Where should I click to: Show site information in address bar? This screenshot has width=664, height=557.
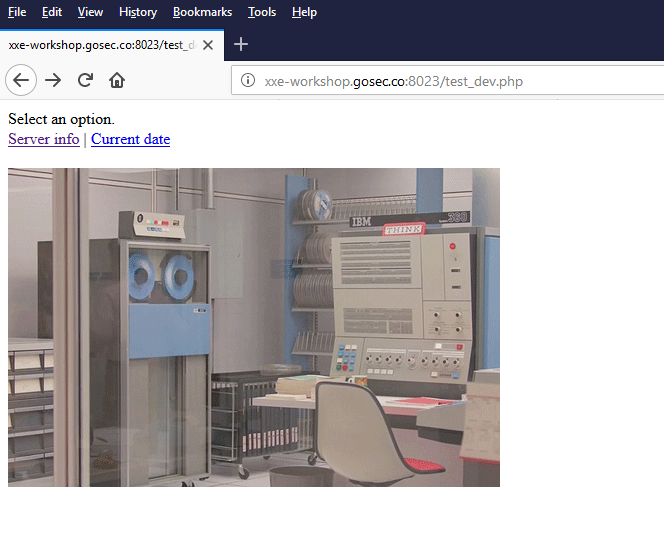pyautogui.click(x=248, y=82)
